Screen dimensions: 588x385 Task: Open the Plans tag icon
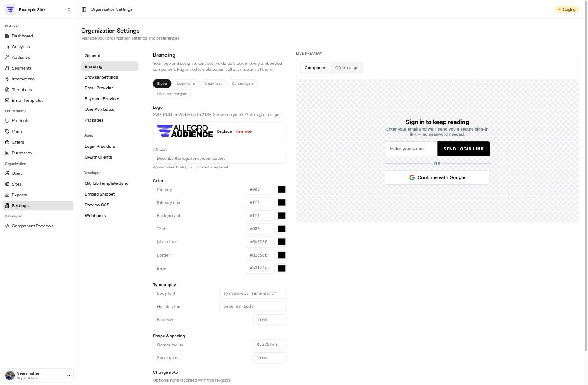coord(7,131)
